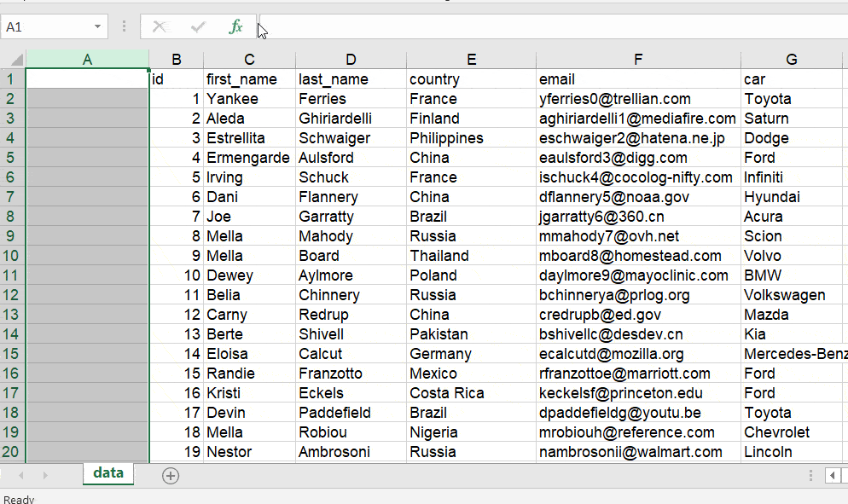
Task: Click cell 'jgarratty6@360.cn'
Action: pyautogui.click(x=638, y=217)
